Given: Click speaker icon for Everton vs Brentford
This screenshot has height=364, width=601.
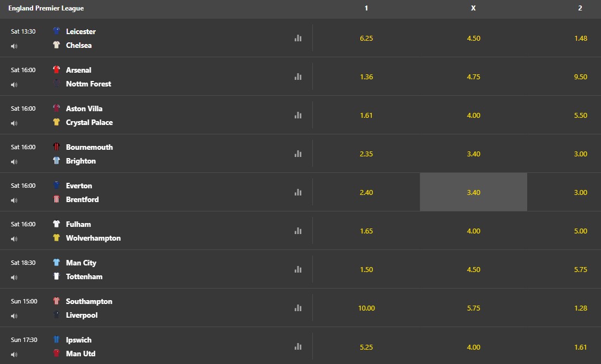Looking at the screenshot, I should [x=14, y=200].
